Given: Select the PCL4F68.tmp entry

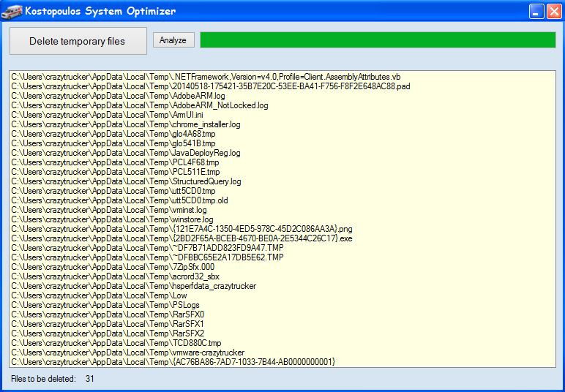Looking at the screenshot, I should pos(115,162).
